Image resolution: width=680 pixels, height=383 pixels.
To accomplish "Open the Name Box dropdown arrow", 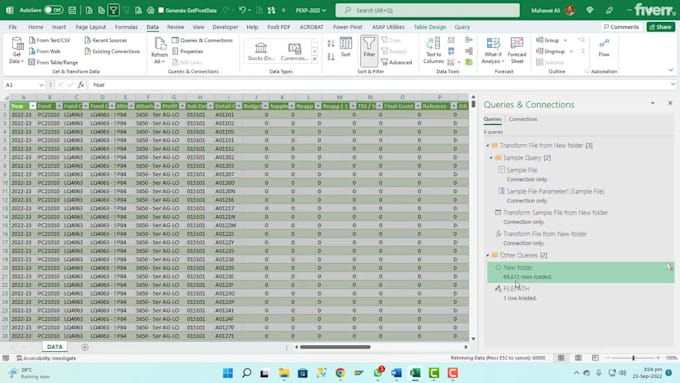I will [41, 85].
